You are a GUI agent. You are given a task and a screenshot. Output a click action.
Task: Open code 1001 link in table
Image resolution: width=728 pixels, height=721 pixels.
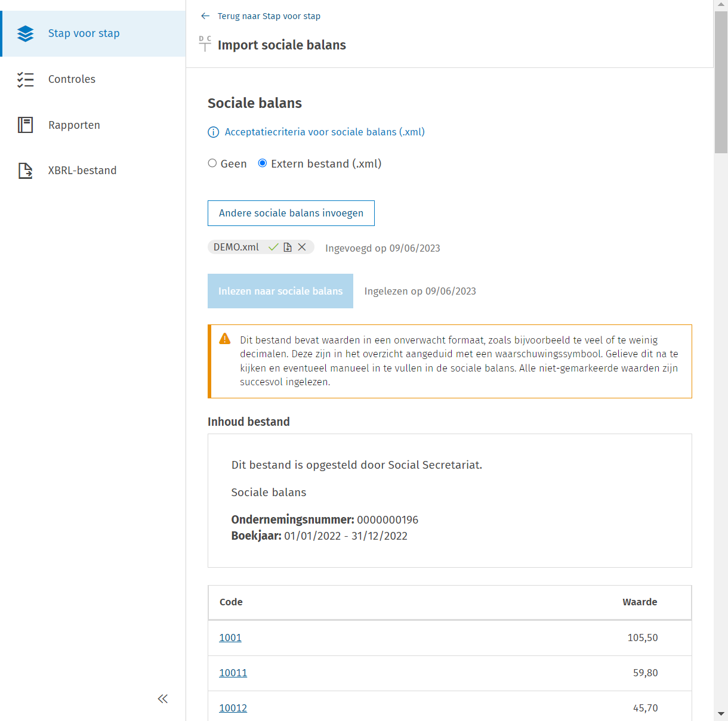(230, 638)
